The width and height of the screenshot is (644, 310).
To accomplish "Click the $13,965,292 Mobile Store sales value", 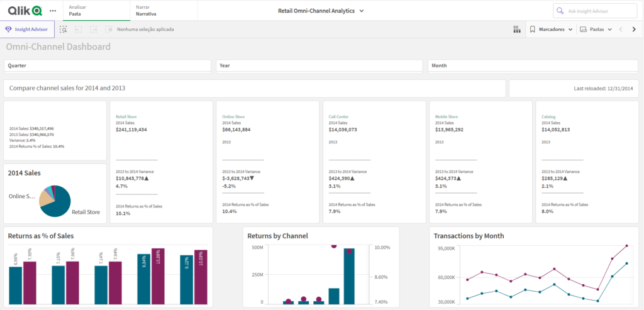I will (x=449, y=130).
